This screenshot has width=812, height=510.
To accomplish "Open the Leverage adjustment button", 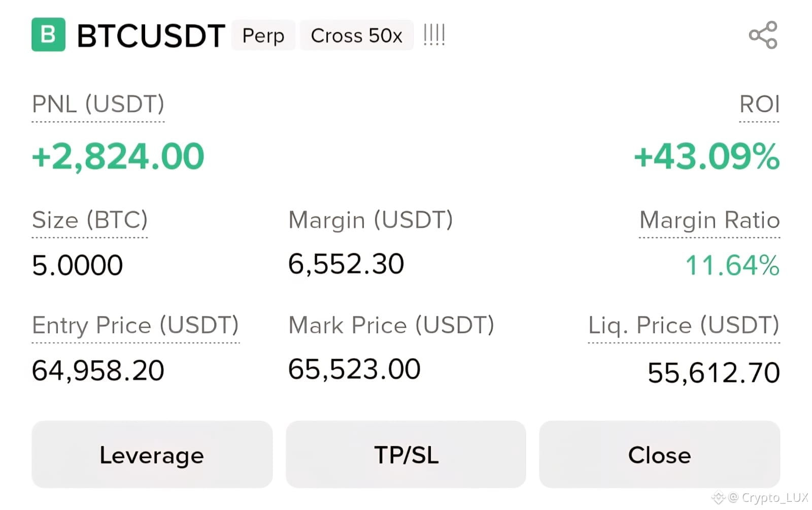I will click(x=152, y=454).
